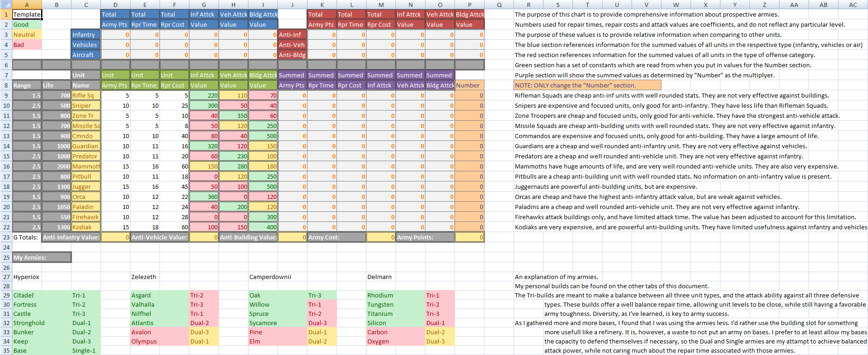Click the pink Bad legend cell
The height and width of the screenshot is (355, 868).
point(27,45)
